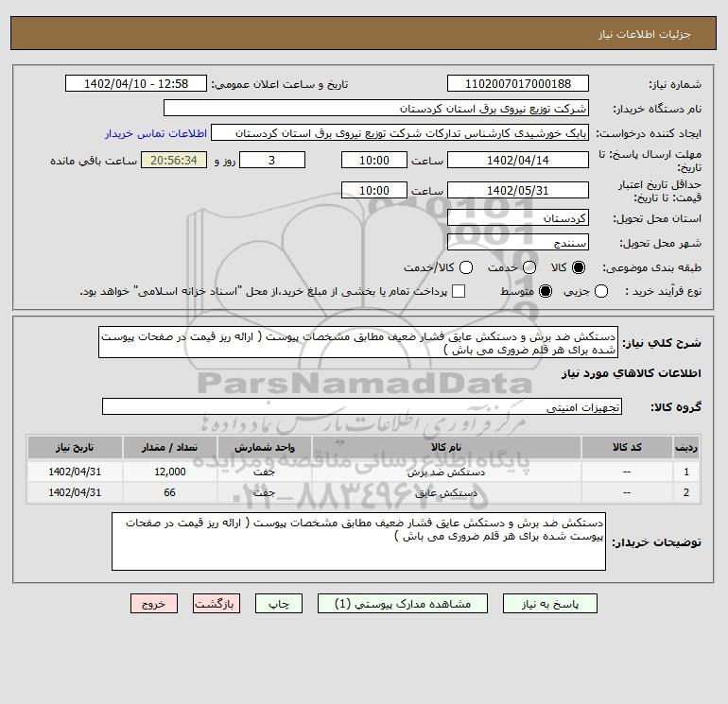The height and width of the screenshot is (704, 728).
Task: Click the شرح کلی نیاز description box
Action: tap(358, 342)
